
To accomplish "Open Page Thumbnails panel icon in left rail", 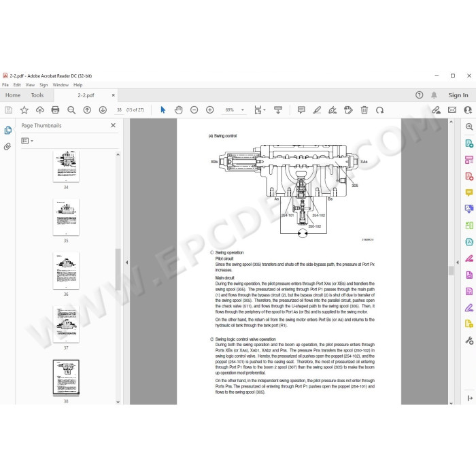I will coord(8,131).
